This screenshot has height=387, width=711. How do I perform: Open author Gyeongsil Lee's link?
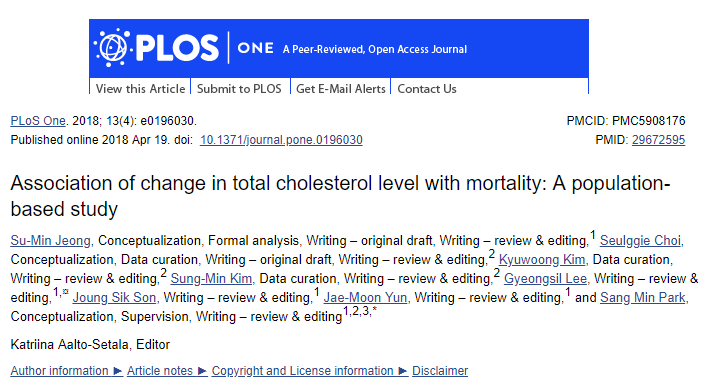[x=545, y=279]
